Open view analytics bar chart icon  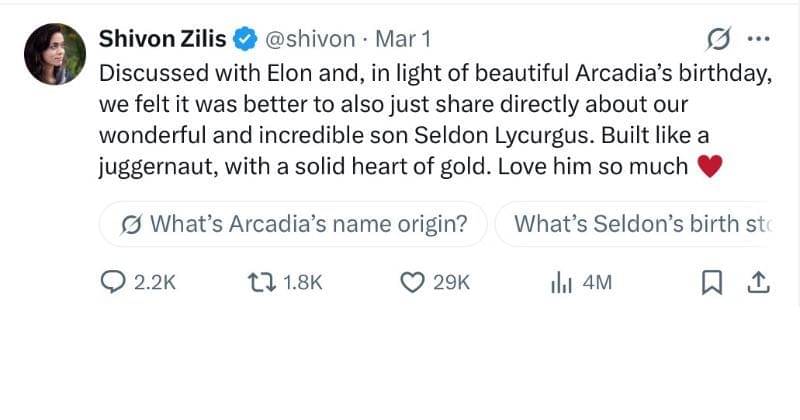coord(562,283)
